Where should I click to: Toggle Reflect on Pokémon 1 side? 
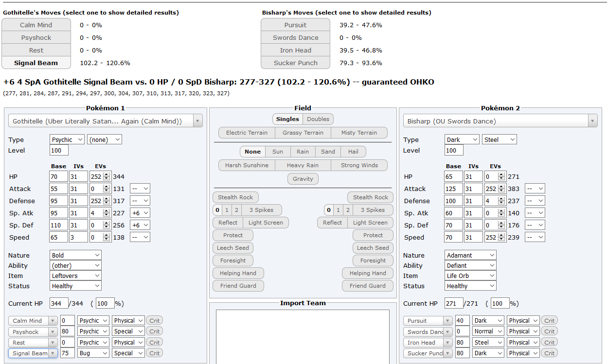pos(228,223)
